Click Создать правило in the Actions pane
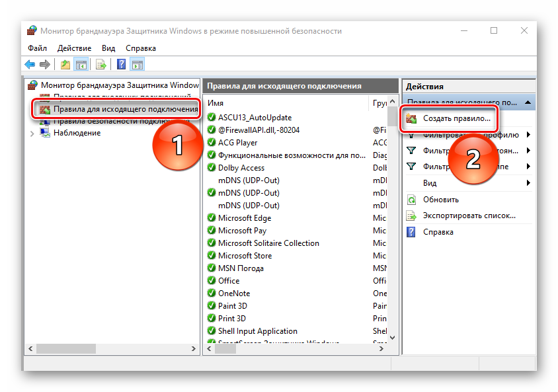This screenshot has width=558, height=392. pyautogui.click(x=456, y=118)
